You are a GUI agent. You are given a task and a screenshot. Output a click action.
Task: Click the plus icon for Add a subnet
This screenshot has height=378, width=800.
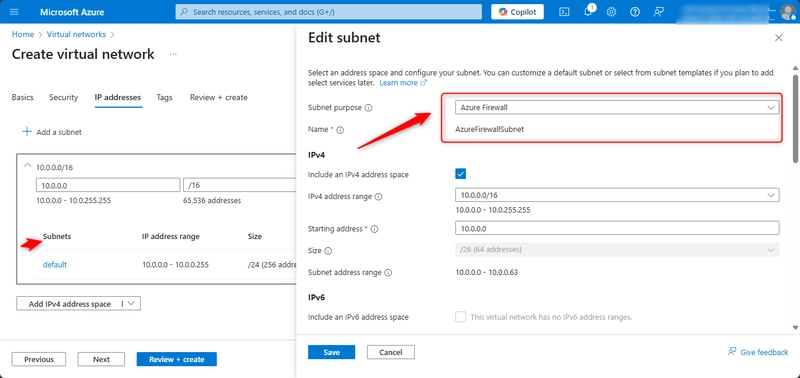pos(27,132)
